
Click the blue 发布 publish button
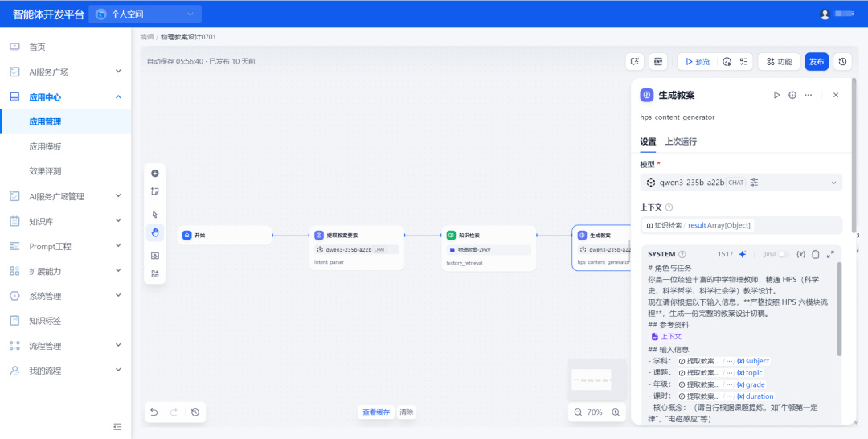[x=817, y=61]
